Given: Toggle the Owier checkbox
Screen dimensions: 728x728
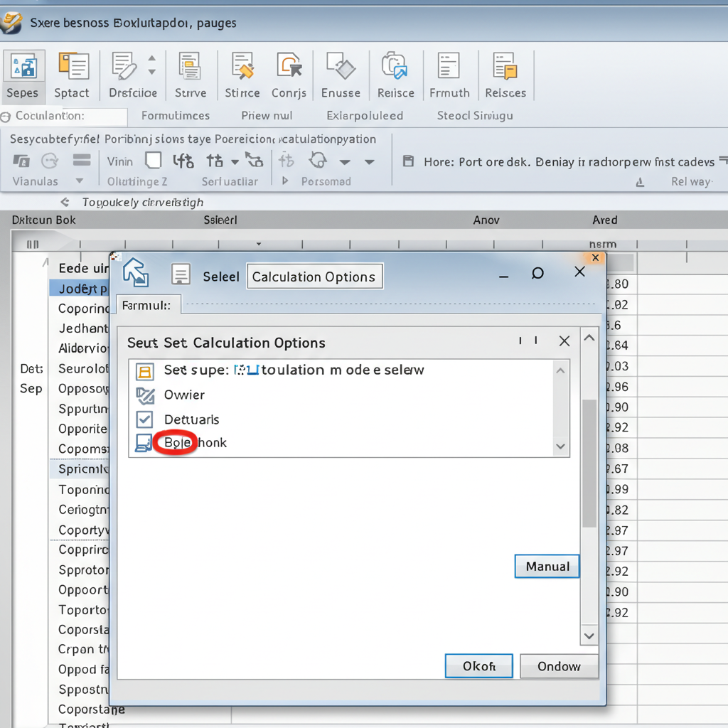Looking at the screenshot, I should (x=145, y=395).
